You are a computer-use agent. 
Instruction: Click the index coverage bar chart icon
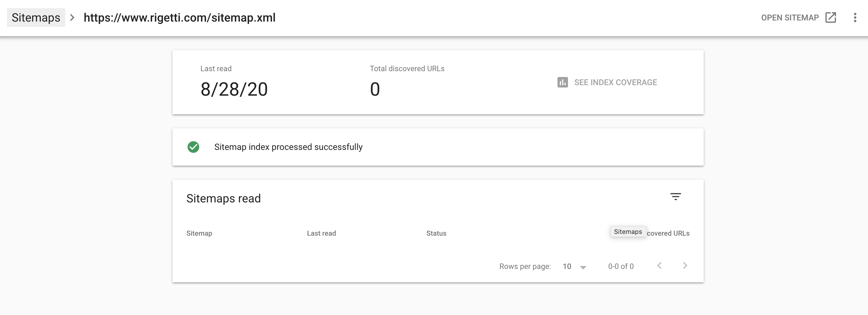coord(562,82)
